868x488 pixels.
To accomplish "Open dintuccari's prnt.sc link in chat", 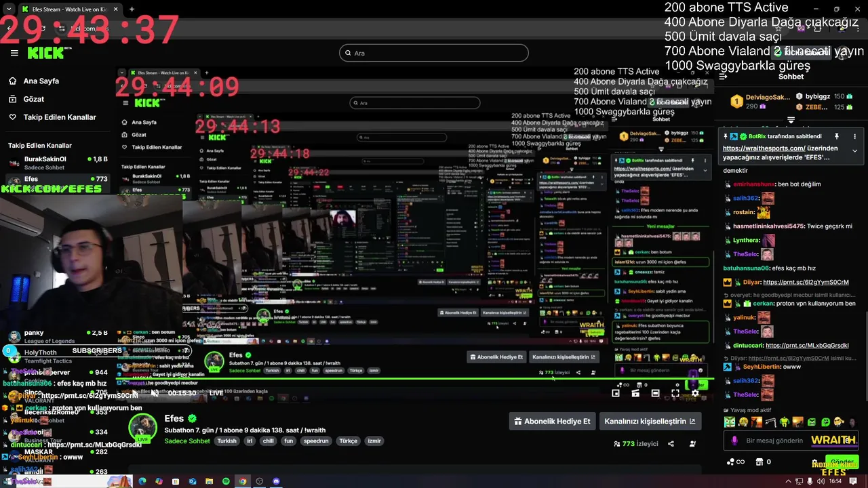I will [807, 345].
